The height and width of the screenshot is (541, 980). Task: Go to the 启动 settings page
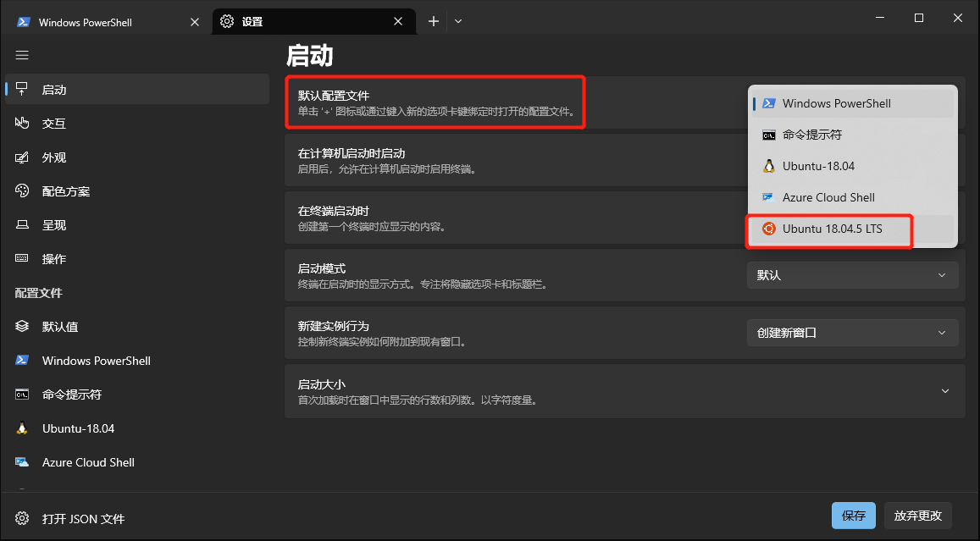[137, 90]
